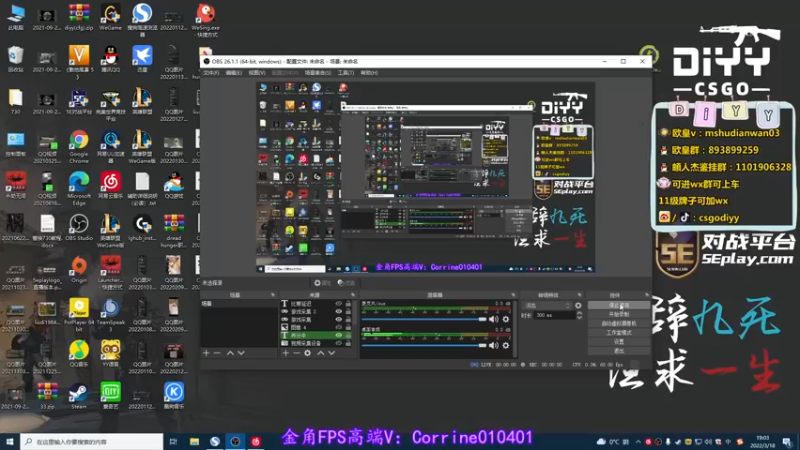Add a scene with plus icon in Scenes panel

tap(206, 353)
